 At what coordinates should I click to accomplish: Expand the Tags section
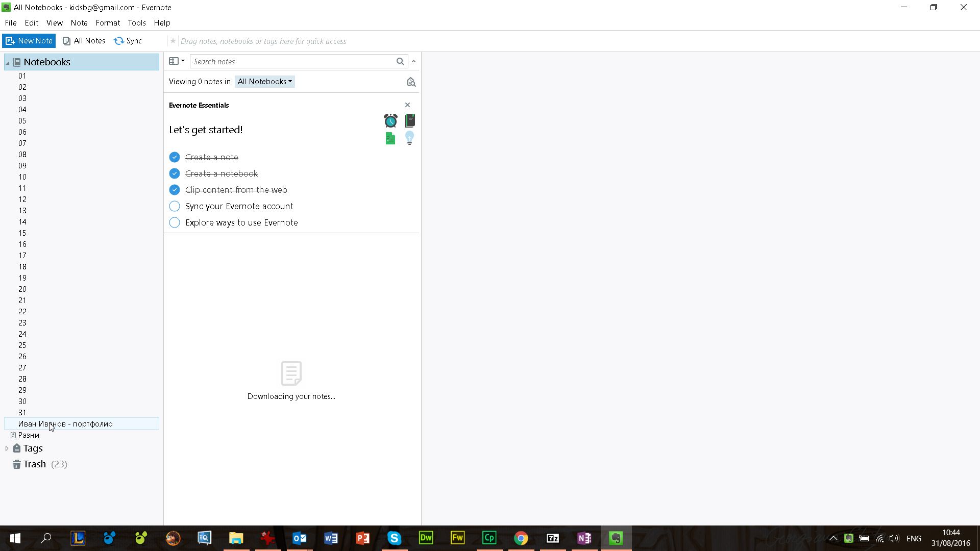click(7, 448)
